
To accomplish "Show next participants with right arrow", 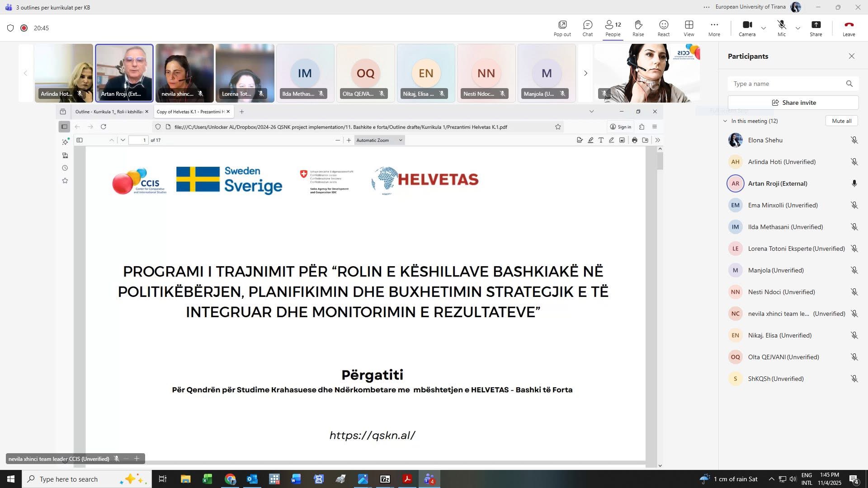I will pos(585,73).
